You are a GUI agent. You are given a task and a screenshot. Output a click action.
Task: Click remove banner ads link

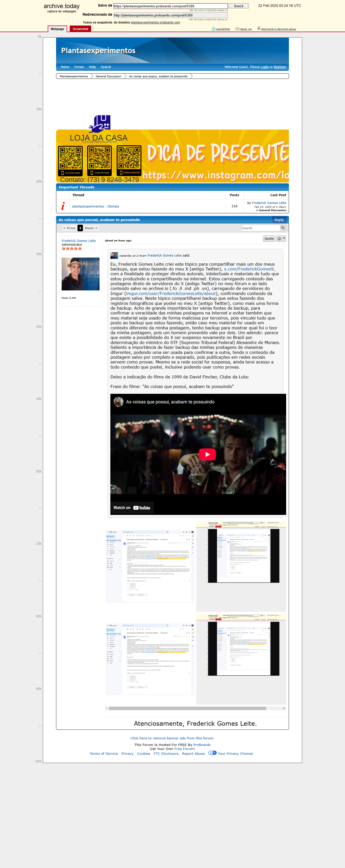172,738
